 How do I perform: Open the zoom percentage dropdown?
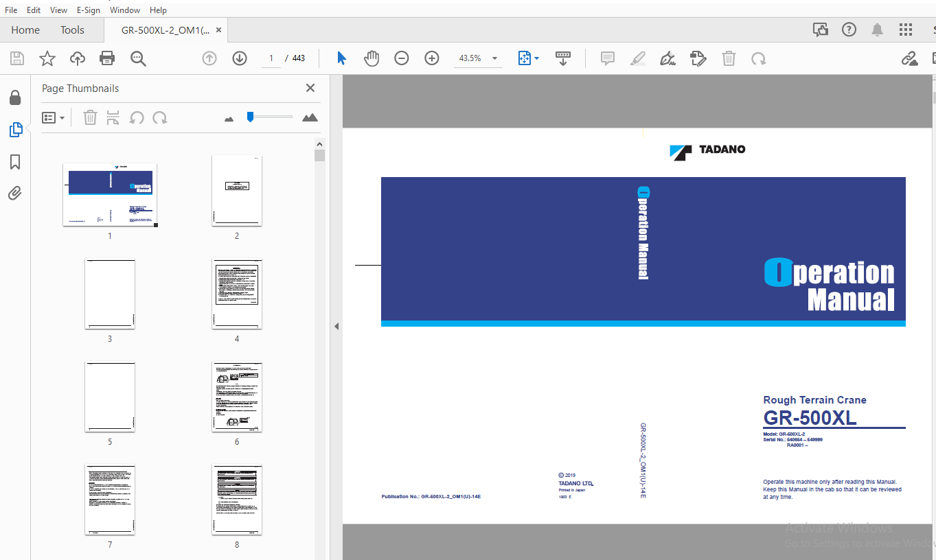494,59
